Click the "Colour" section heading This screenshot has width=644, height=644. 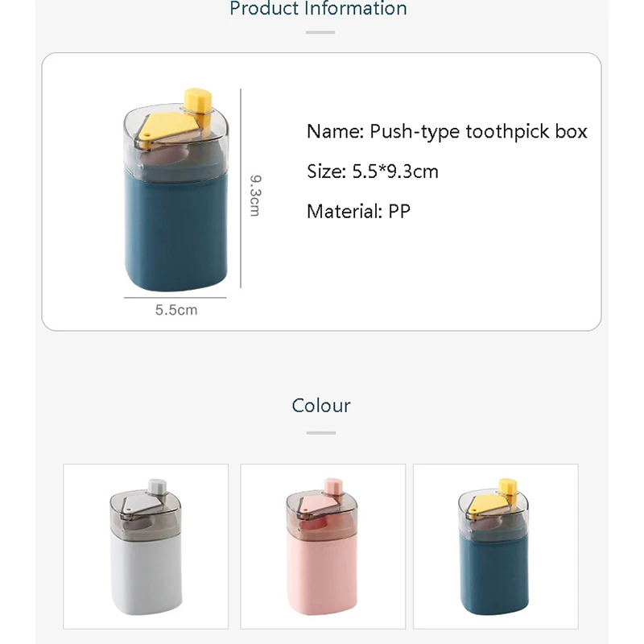click(x=321, y=405)
